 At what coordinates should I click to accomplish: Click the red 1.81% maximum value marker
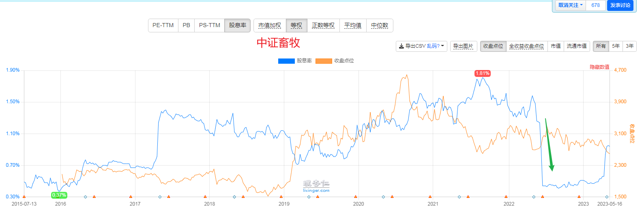click(482, 73)
